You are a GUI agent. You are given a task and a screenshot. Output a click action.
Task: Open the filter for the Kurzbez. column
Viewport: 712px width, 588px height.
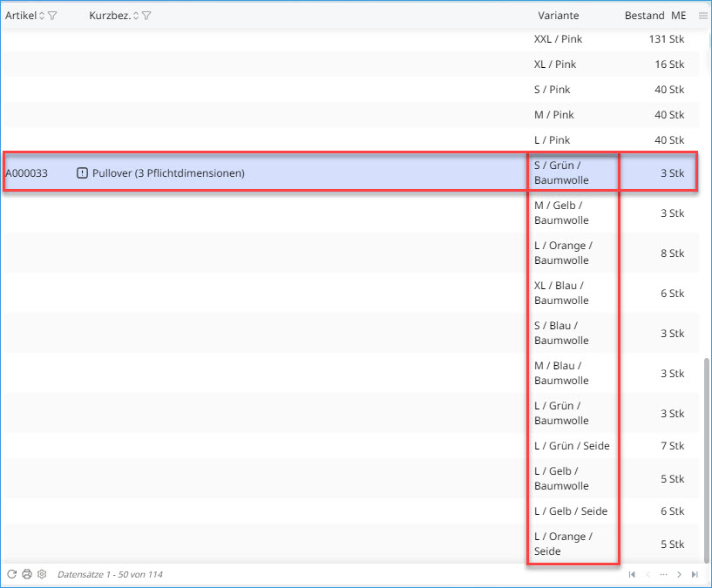pyautogui.click(x=146, y=16)
